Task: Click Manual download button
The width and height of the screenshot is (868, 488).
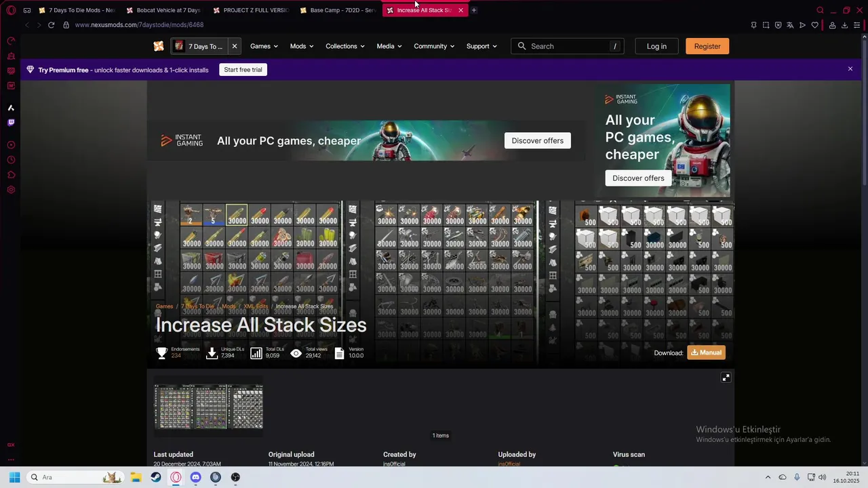Action: tap(706, 352)
